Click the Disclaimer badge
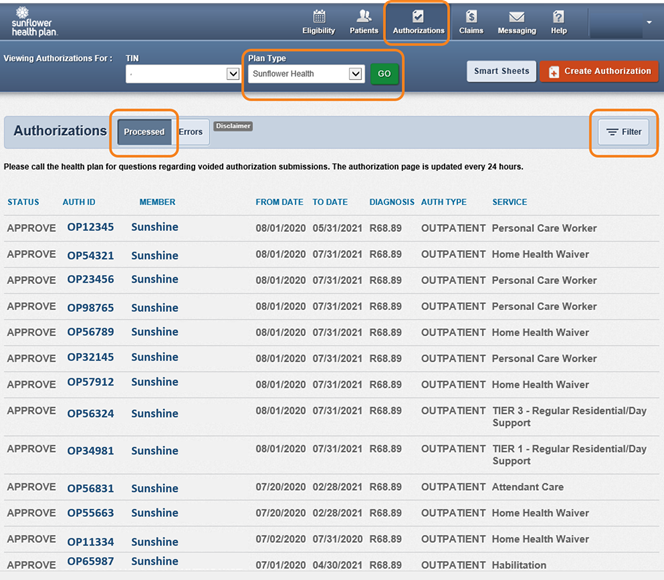 pyautogui.click(x=233, y=126)
